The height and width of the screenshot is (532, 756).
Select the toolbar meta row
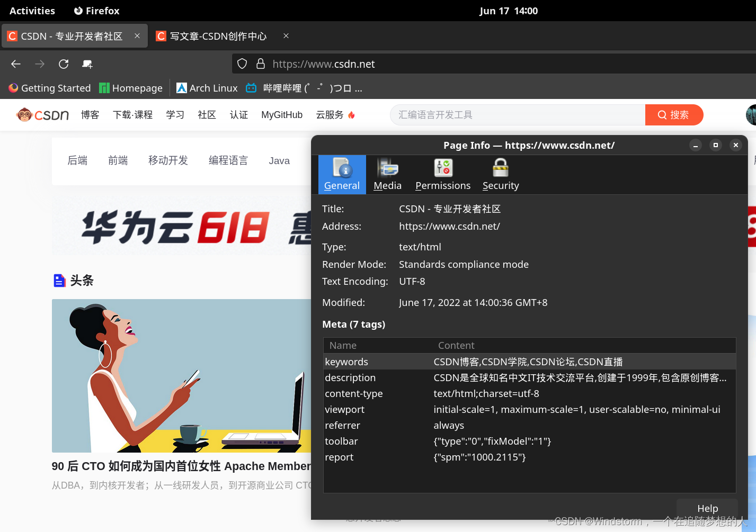click(x=529, y=441)
